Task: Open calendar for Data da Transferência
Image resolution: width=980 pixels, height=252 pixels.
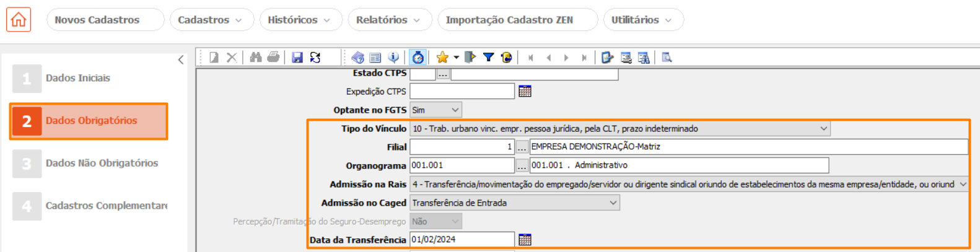Action: point(525,240)
